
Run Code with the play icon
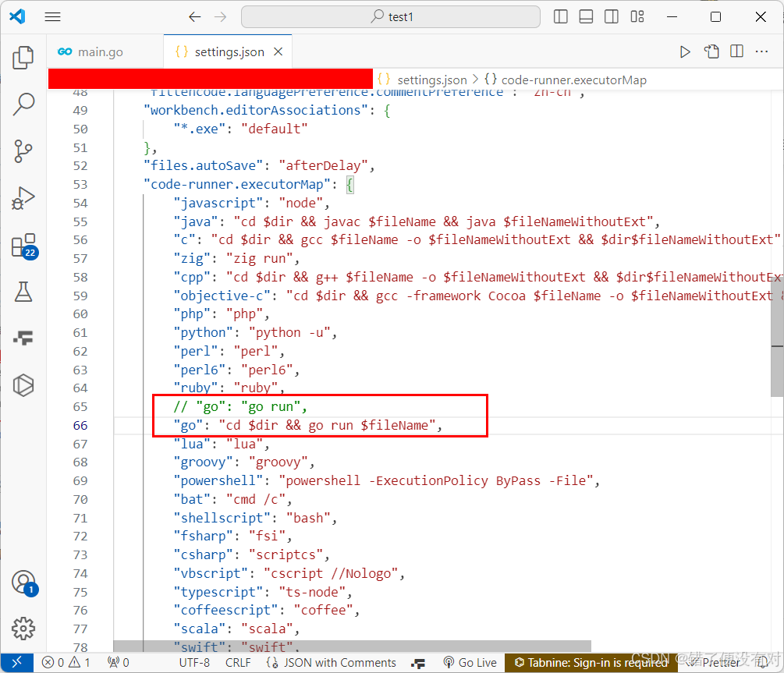point(684,51)
